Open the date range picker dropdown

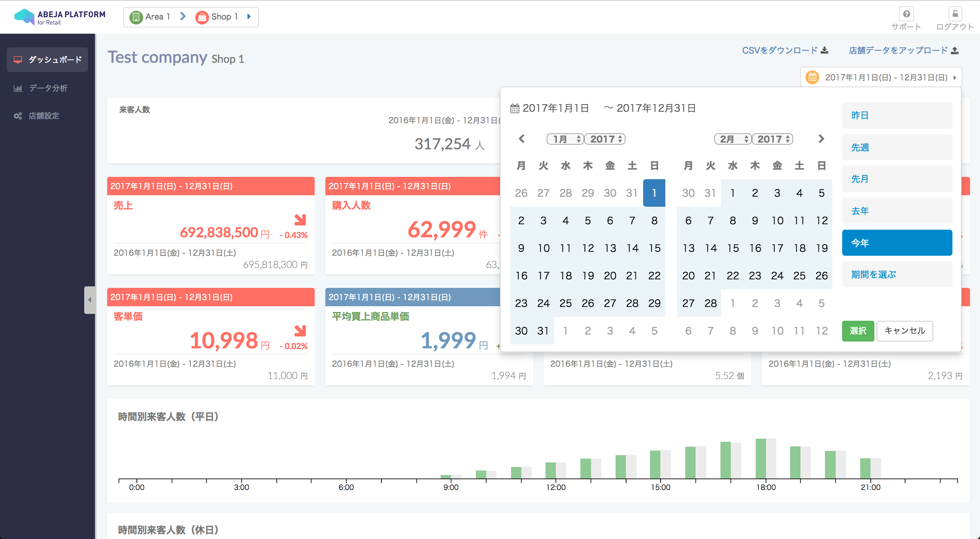point(881,77)
